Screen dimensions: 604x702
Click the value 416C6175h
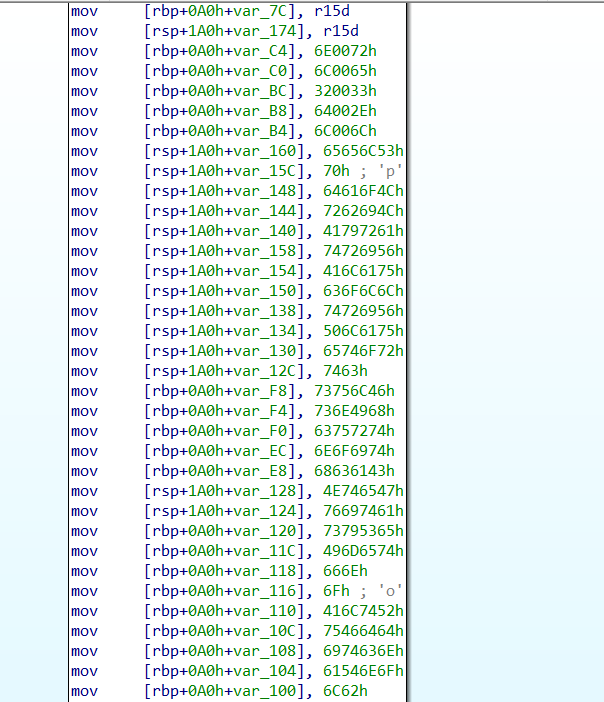click(363, 271)
